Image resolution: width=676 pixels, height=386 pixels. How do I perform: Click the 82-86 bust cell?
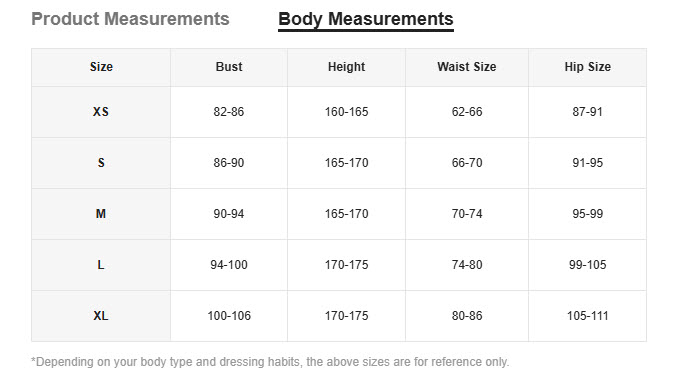229,112
